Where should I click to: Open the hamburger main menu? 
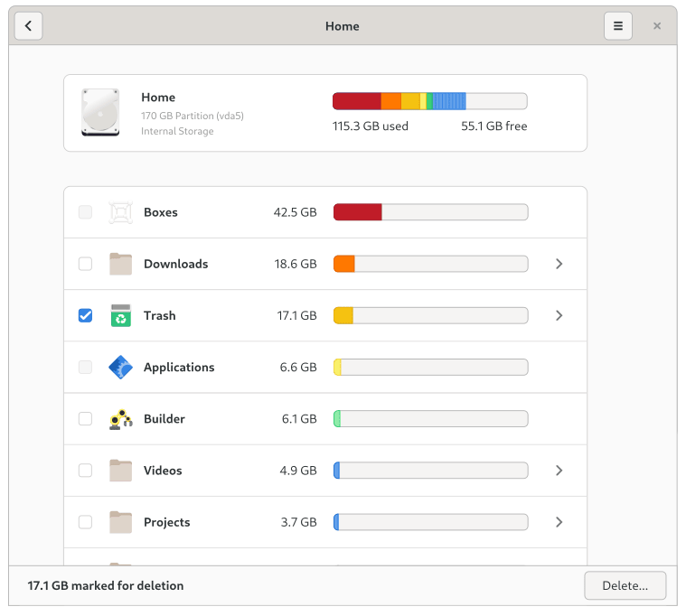tap(618, 26)
